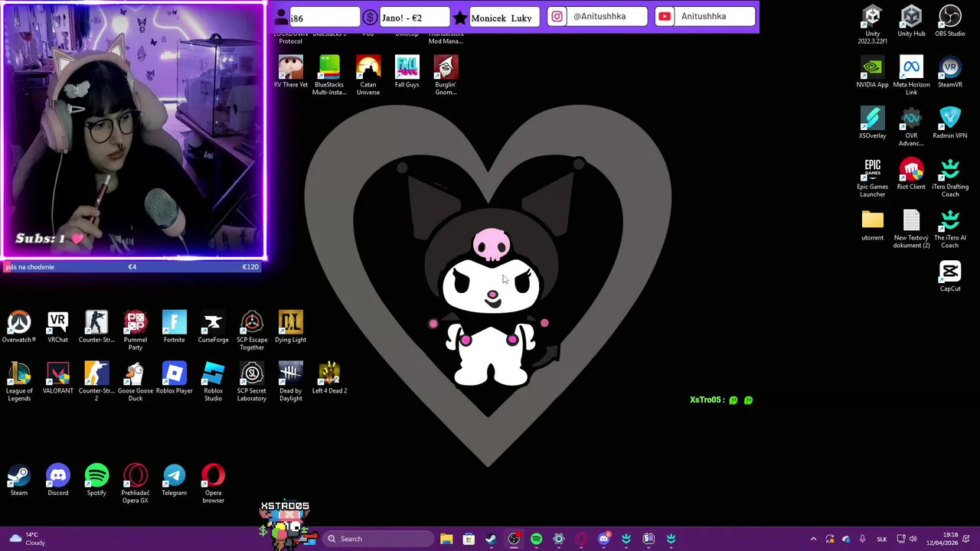The image size is (980, 551).
Task: Launch Catan Universe from the desktop
Action: [x=368, y=75]
